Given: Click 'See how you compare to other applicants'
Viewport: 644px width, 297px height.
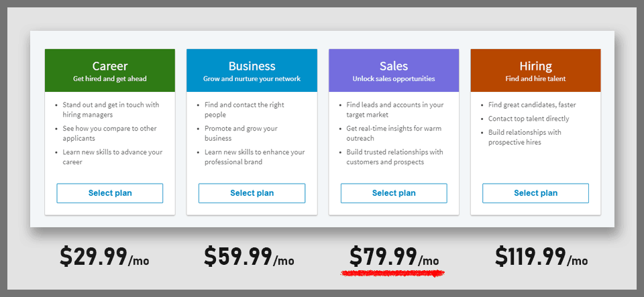Looking at the screenshot, I should click(109, 133).
